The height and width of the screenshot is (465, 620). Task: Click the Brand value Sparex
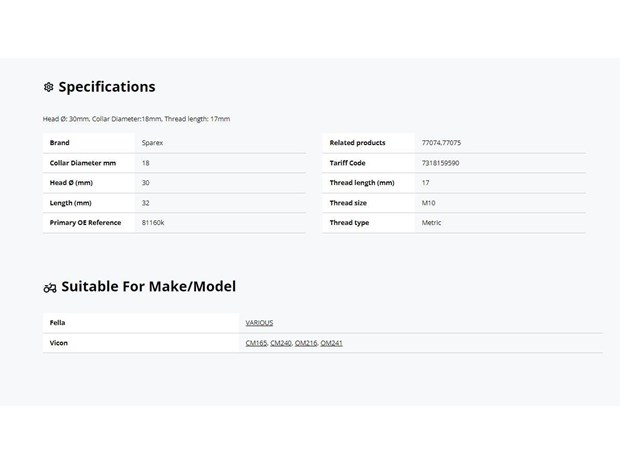point(152,143)
